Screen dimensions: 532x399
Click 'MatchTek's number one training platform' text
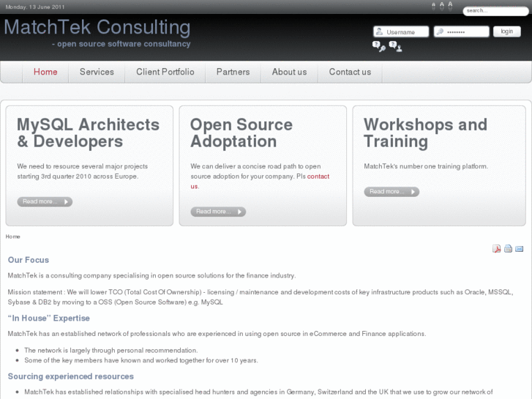pyautogui.click(x=426, y=166)
